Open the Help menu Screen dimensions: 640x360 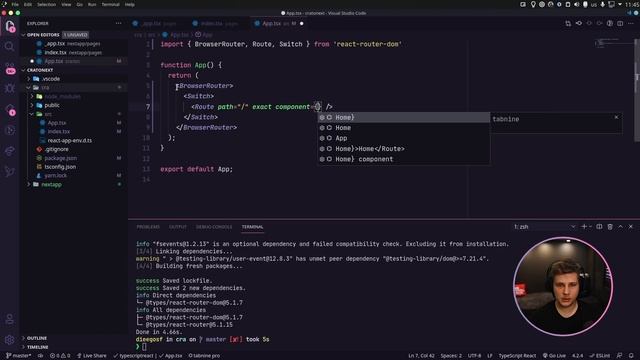[130, 4]
